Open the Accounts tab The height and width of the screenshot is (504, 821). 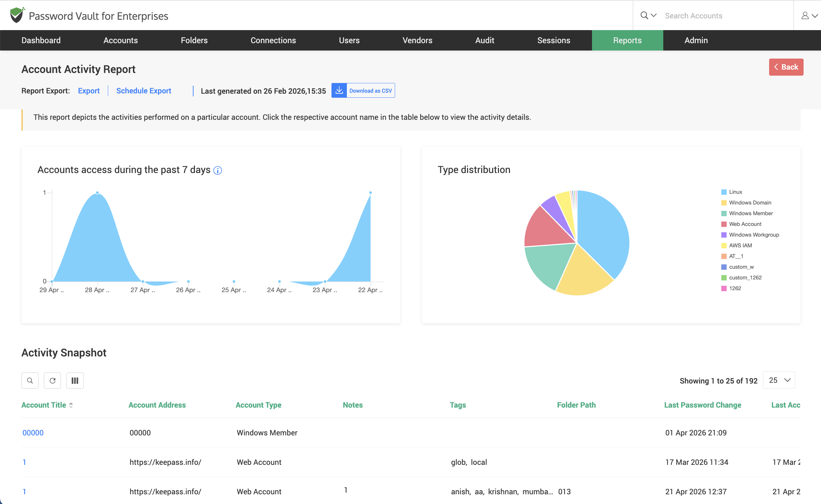point(121,40)
